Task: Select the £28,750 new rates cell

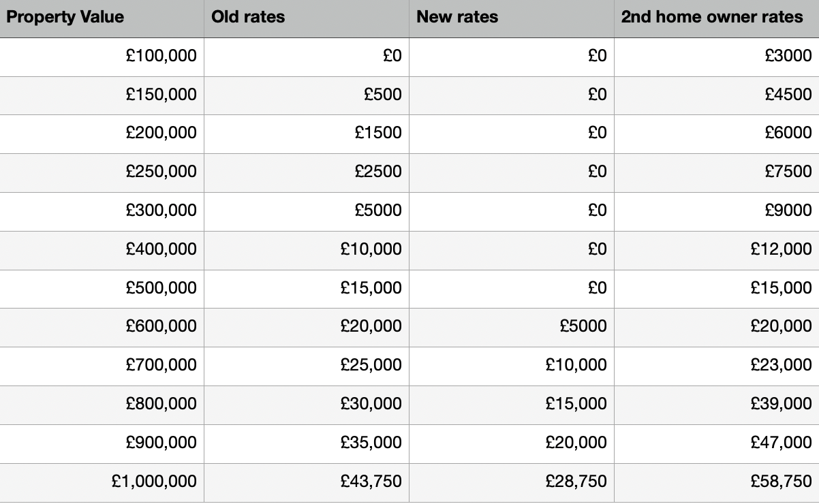Action: 512,483
